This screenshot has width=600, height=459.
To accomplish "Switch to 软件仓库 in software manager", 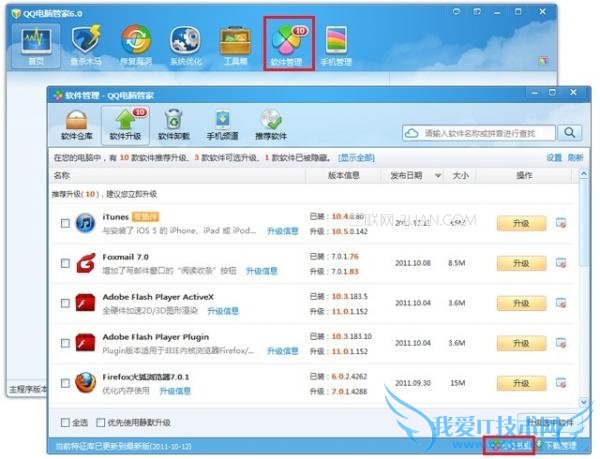I will click(77, 125).
